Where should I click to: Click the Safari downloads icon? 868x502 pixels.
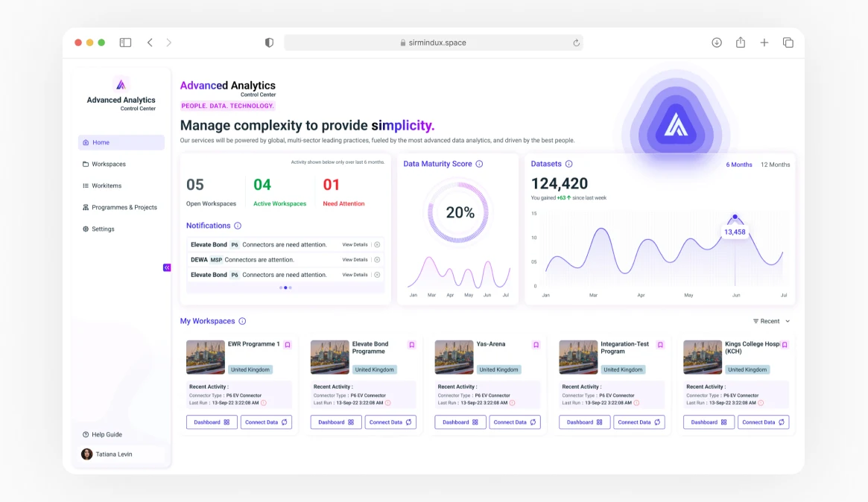[717, 42]
